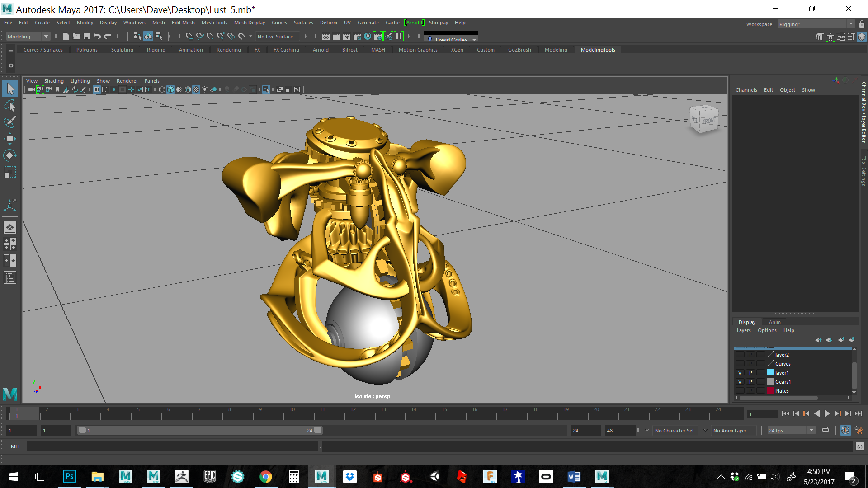Click the playback range slider bar
Image resolution: width=868 pixels, height=488 pixels.
199,431
